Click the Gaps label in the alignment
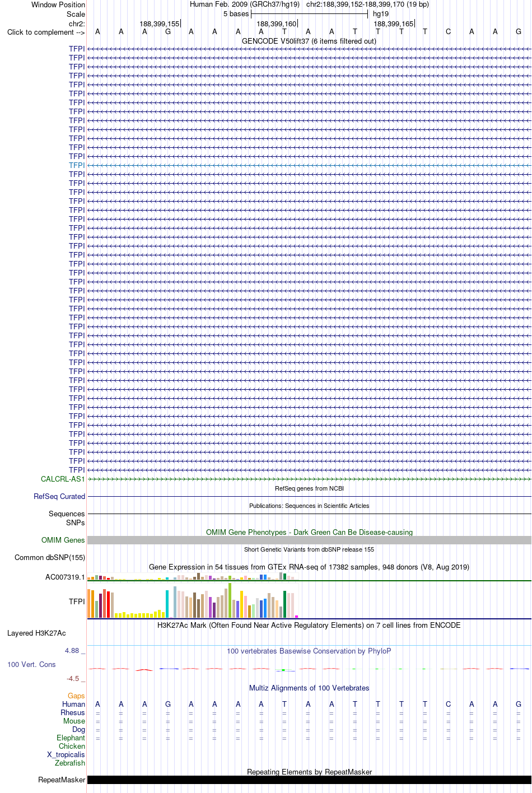The width and height of the screenshot is (532, 793). (x=76, y=696)
